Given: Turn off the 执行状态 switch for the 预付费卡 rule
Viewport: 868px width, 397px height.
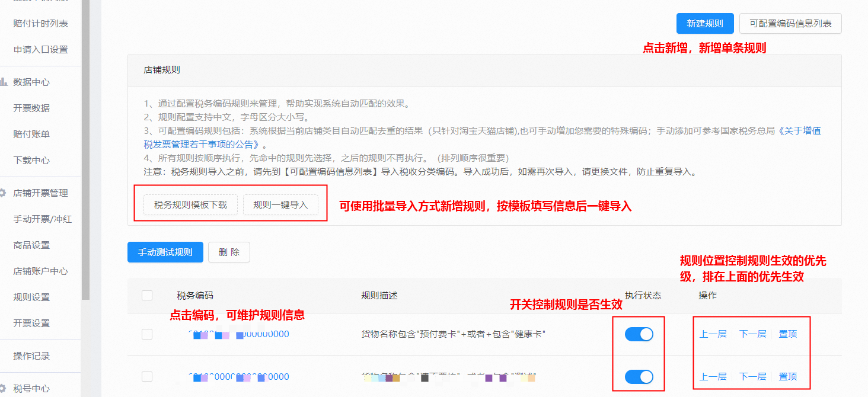Looking at the screenshot, I should 639,334.
